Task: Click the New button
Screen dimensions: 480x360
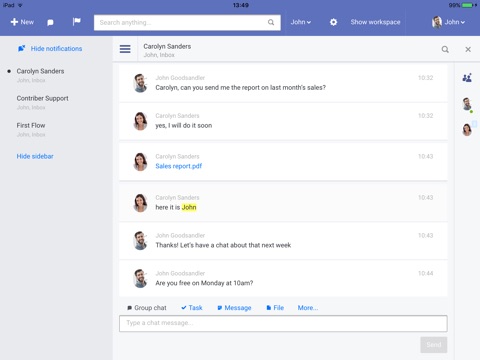Action: tap(22, 22)
